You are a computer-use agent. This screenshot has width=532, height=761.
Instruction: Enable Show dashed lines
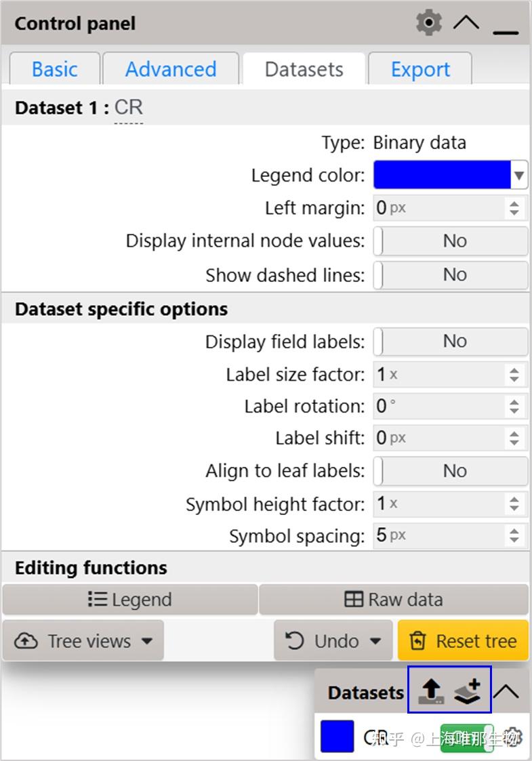point(450,274)
